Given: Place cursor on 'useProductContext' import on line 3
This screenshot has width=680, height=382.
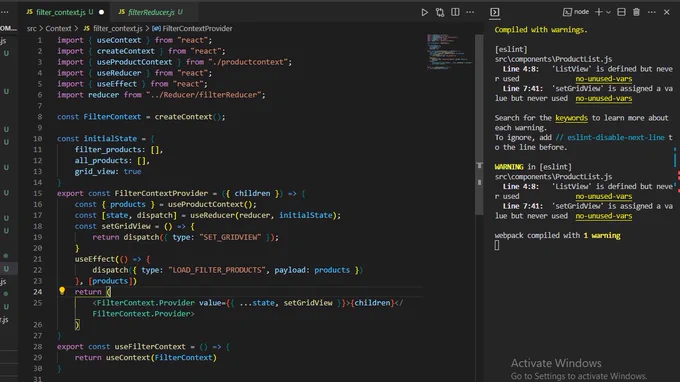Looking at the screenshot, I should point(134,62).
